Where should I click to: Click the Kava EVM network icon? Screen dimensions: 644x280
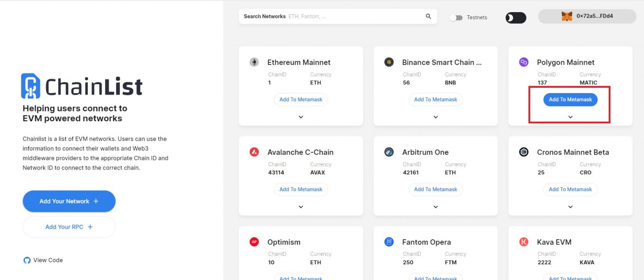click(524, 242)
